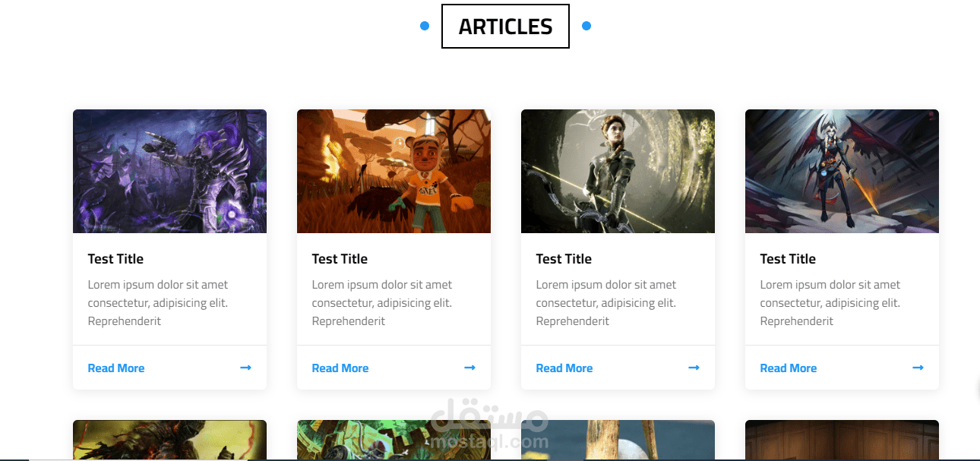Click the arrow icon on the winged warrior card
This screenshot has height=461, width=980.
918,368
